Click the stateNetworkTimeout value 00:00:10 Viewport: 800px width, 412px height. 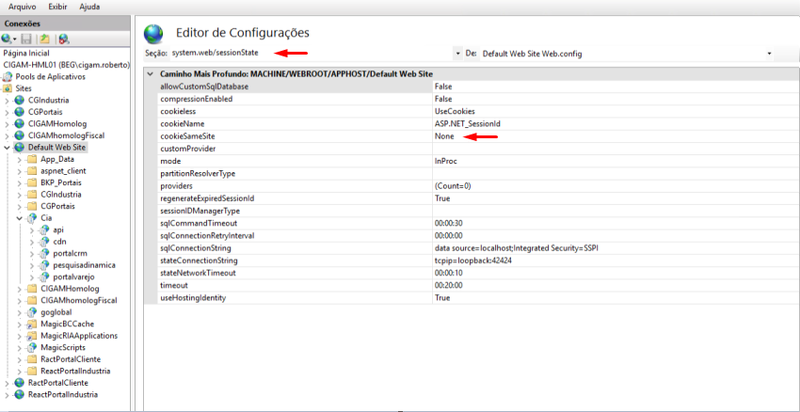pos(448,273)
